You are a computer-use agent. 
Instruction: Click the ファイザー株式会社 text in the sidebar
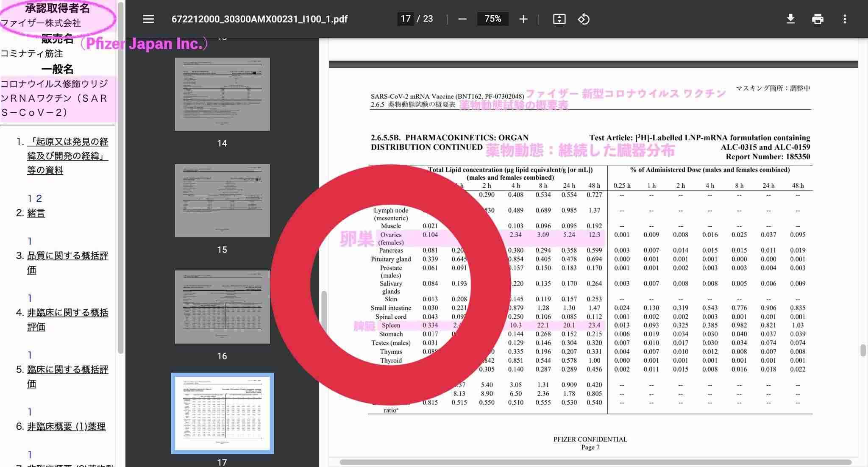point(40,23)
